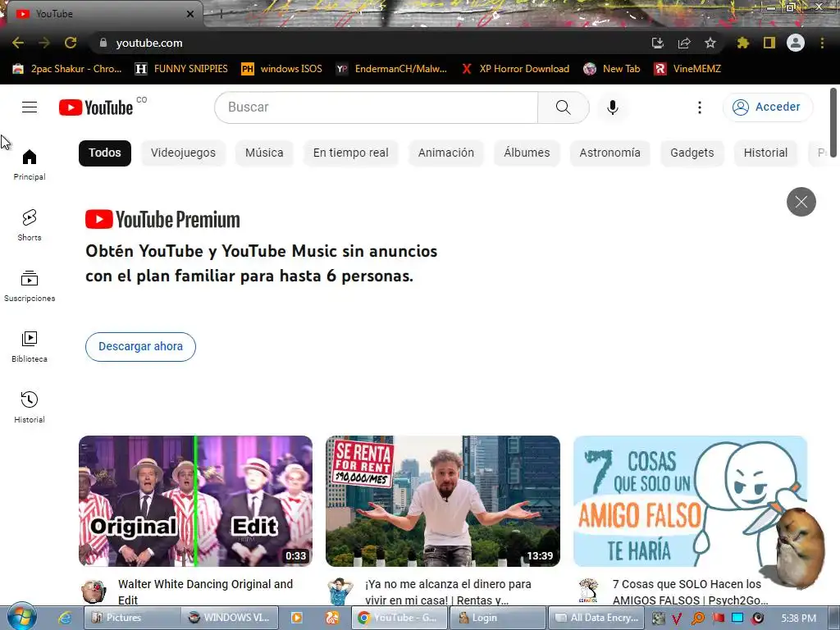Open the XP Horror Download bookmark
840x630 pixels.
[x=515, y=69]
